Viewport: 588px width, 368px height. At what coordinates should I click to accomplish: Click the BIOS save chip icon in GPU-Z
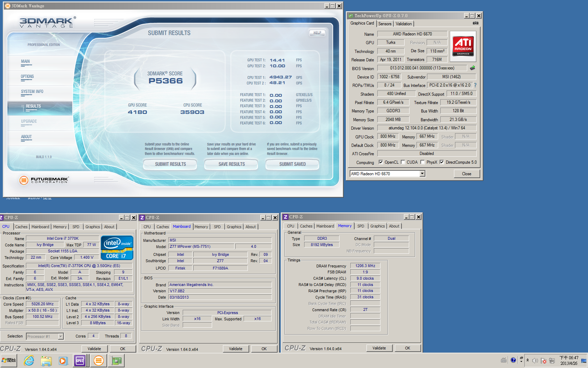coord(472,68)
